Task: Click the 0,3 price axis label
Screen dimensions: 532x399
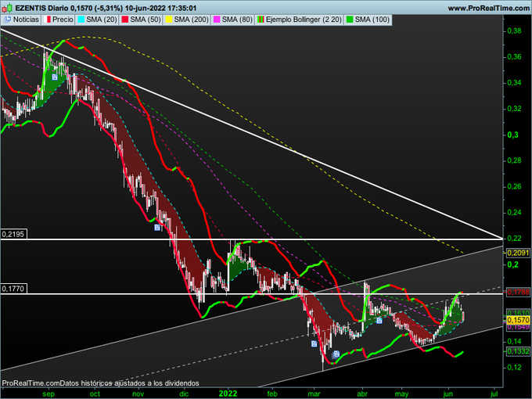Action: [512, 135]
